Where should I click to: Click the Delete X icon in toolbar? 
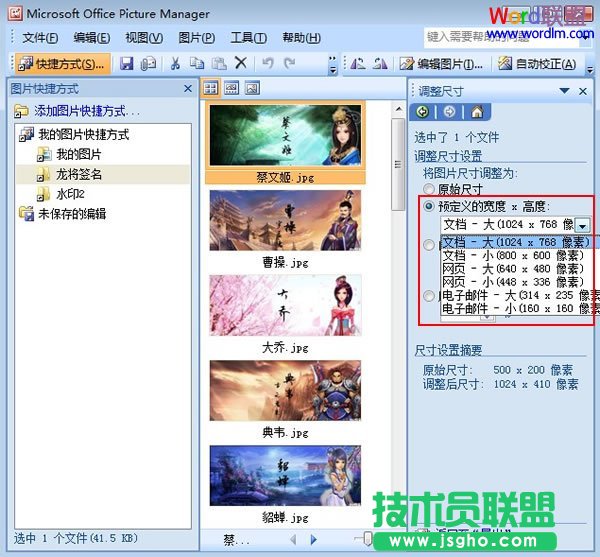click(x=240, y=63)
